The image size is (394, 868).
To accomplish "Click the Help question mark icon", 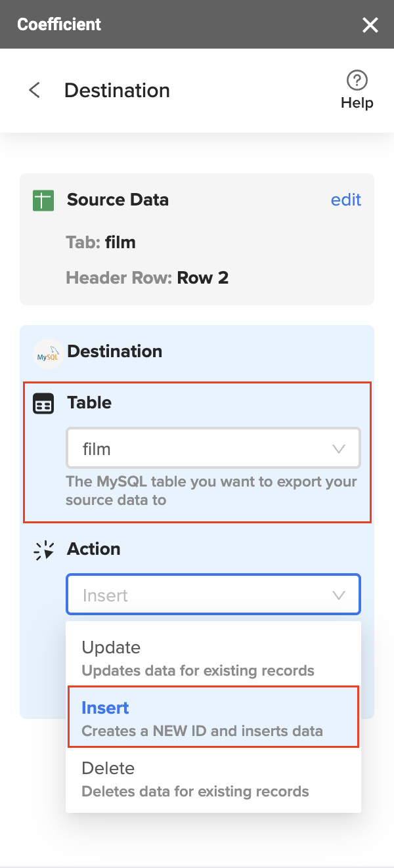I will click(357, 80).
